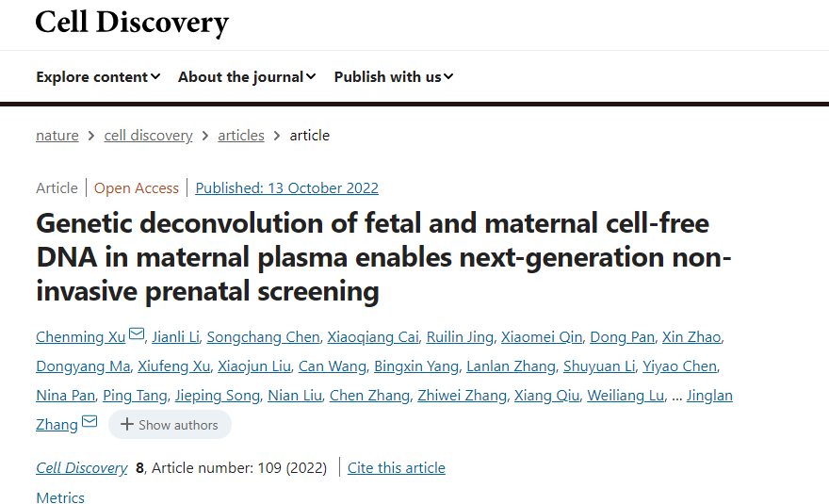Open the About the journal dropdown

(247, 76)
